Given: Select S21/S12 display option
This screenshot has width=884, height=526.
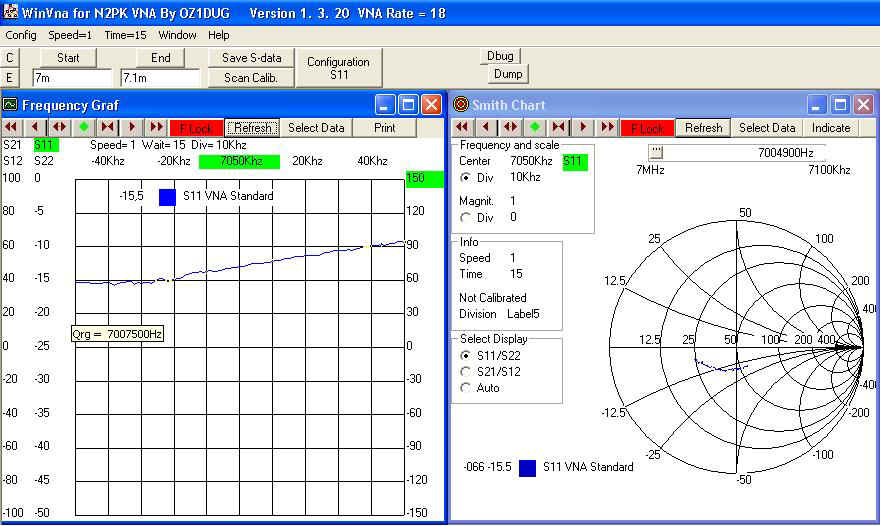Looking at the screenshot, I should click(466, 372).
